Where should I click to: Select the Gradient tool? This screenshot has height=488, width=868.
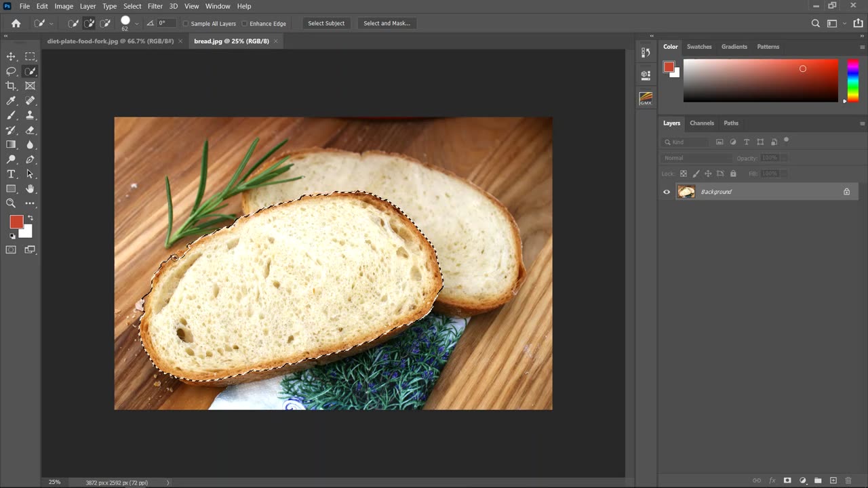pos(11,144)
